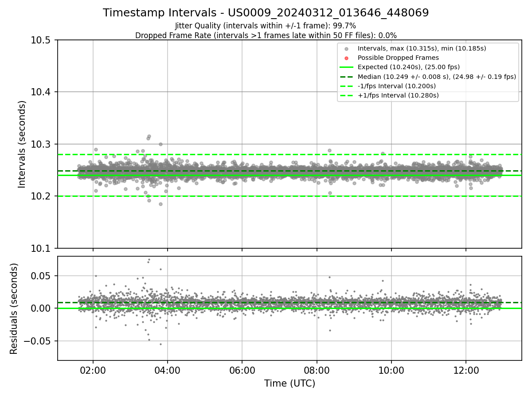
Task: Click the plot title "Timestamp Intervals - US0009_20240312_013646_448069"
Action: pyautogui.click(x=266, y=13)
